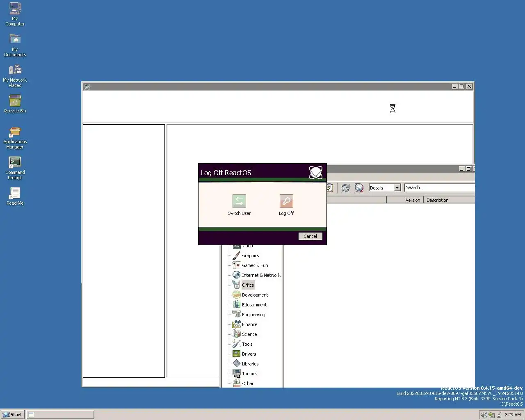525x420 pixels.
Task: Click the refresh arrows toolbar icon
Action: coord(346,187)
